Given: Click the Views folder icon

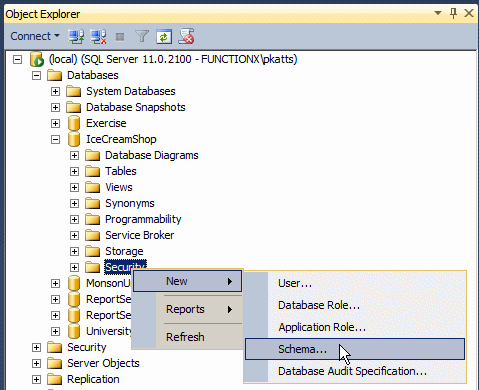Looking at the screenshot, I should point(92,187).
